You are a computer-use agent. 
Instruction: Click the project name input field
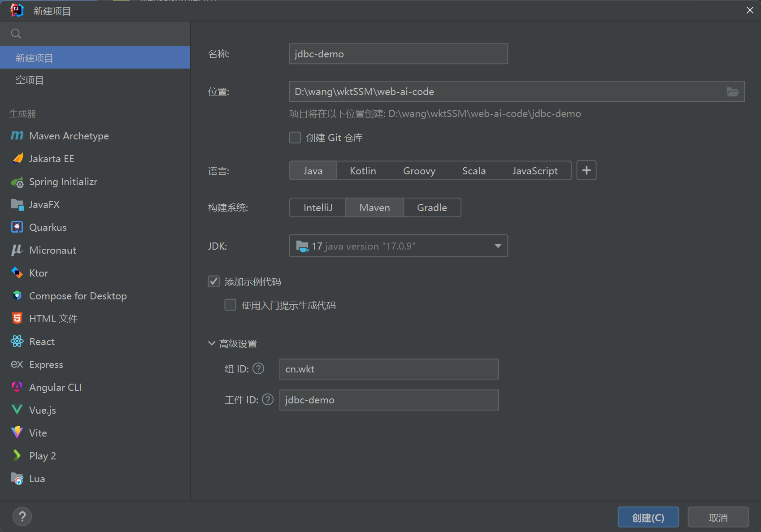398,54
